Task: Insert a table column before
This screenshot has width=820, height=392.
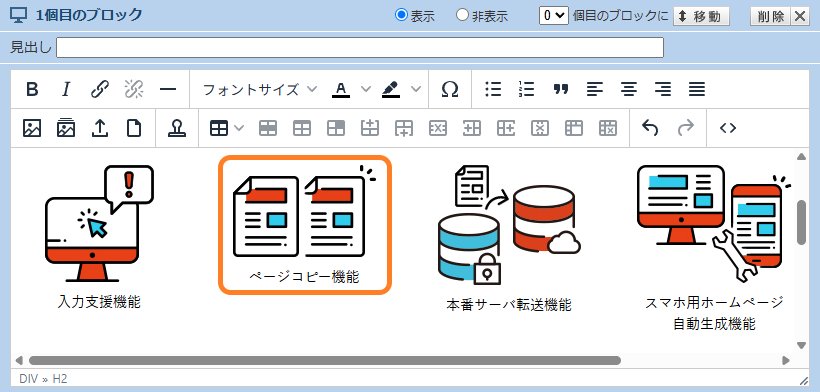Action: click(x=472, y=128)
